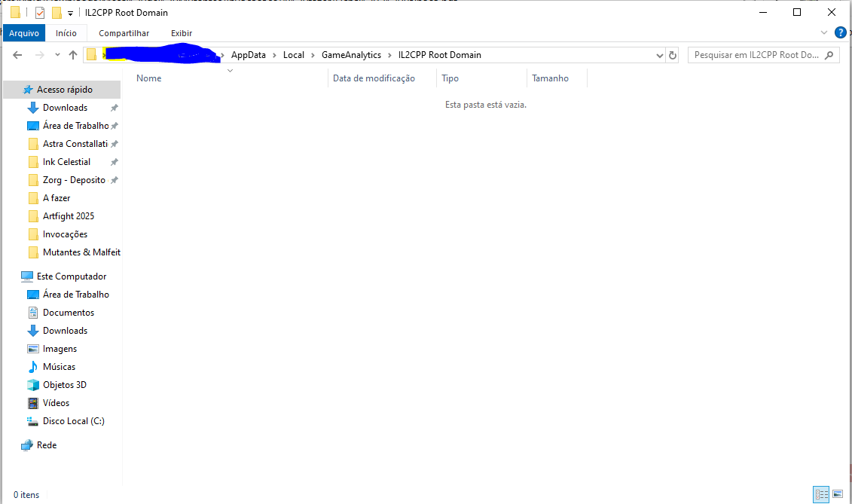
Task: Open A fazer folder
Action: click(x=56, y=198)
